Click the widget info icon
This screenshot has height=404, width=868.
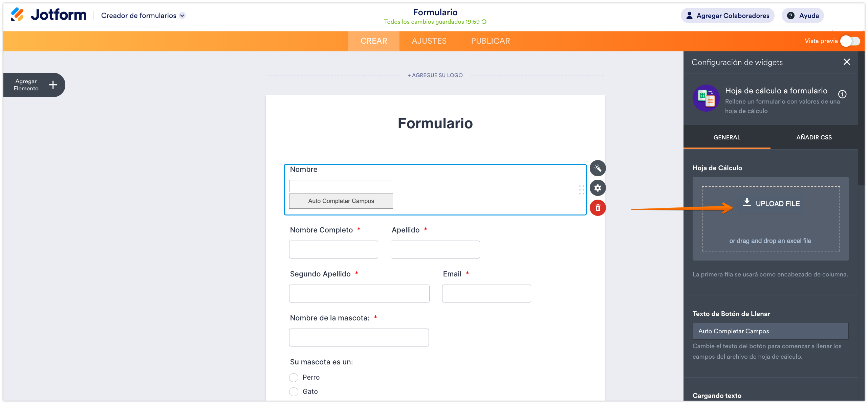coord(842,94)
